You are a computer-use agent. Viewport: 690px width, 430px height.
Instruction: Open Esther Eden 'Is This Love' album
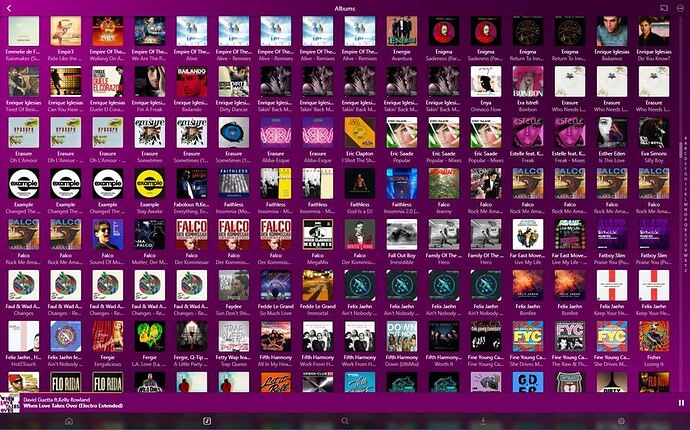pyautogui.click(x=612, y=132)
